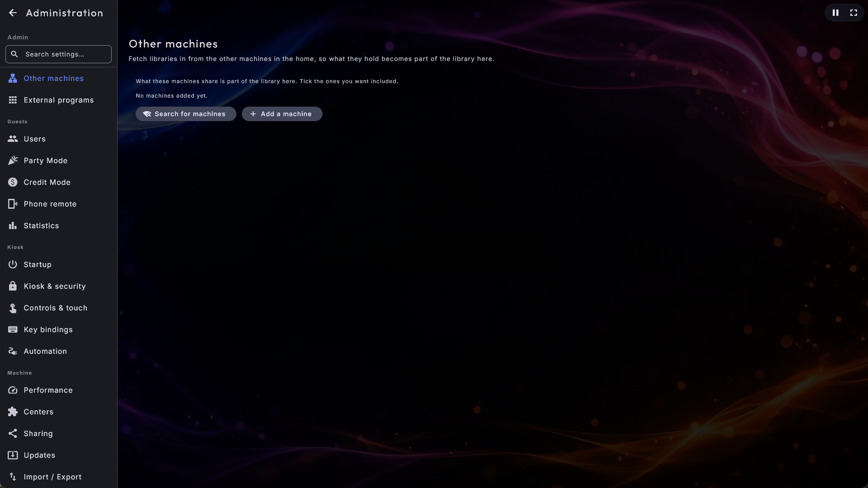Click the Kiosk & security lock icon

(x=13, y=286)
